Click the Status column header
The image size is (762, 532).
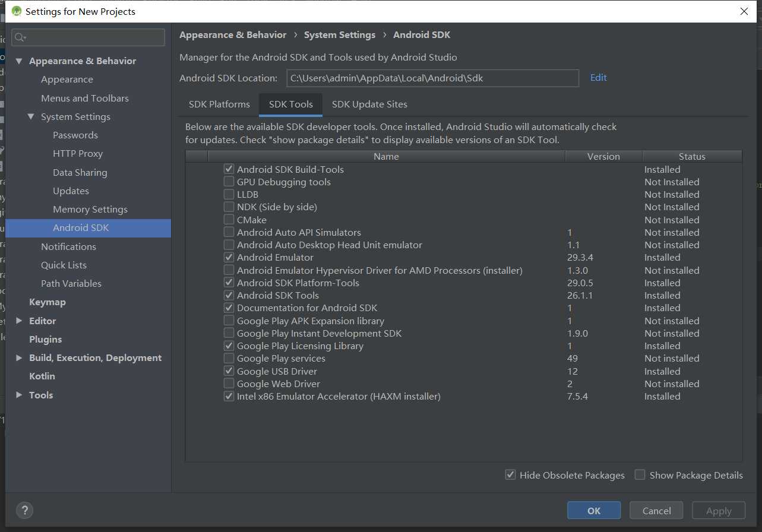click(x=692, y=156)
